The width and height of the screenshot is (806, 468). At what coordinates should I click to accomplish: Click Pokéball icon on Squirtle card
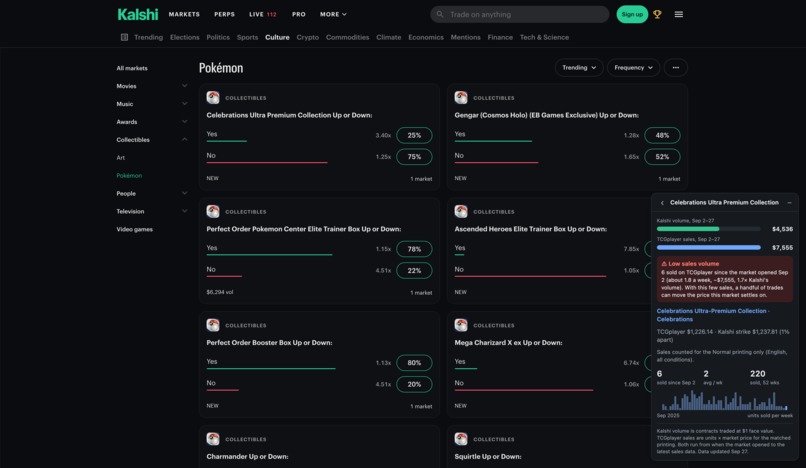461,439
